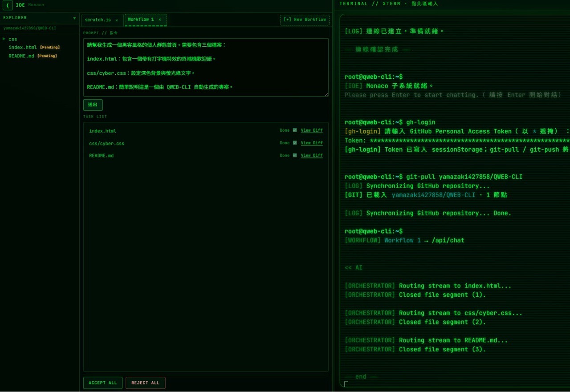Click the gh-login command line in terminal
Screen dimensions: 570x392
390,122
